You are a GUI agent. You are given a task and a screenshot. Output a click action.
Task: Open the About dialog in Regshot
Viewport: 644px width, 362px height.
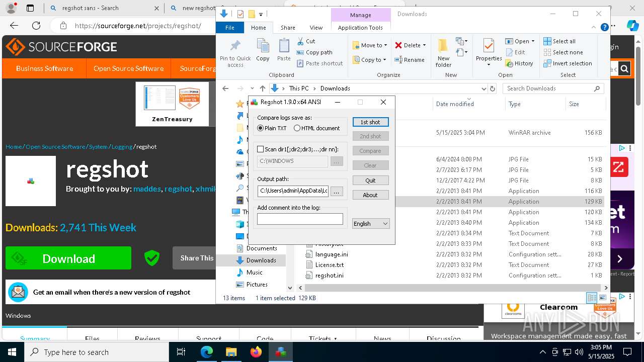[x=370, y=195]
